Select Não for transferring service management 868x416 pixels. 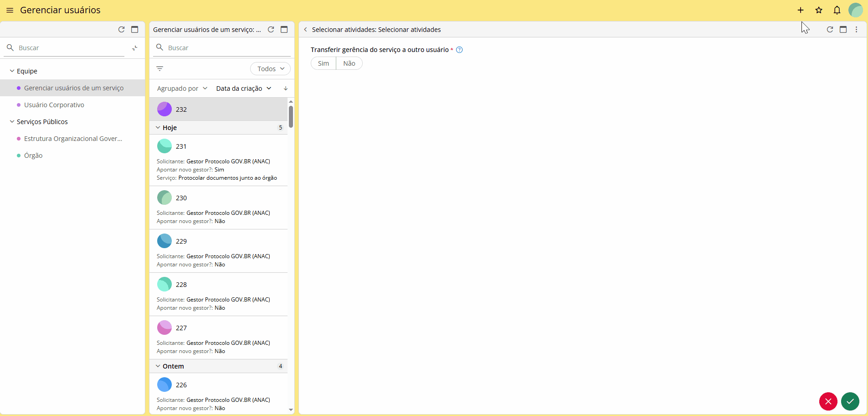pos(349,63)
